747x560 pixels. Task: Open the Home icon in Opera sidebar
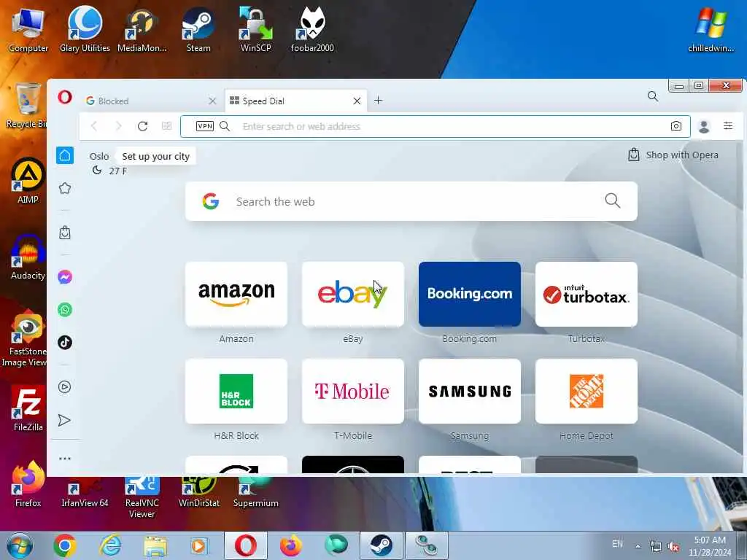(65, 155)
